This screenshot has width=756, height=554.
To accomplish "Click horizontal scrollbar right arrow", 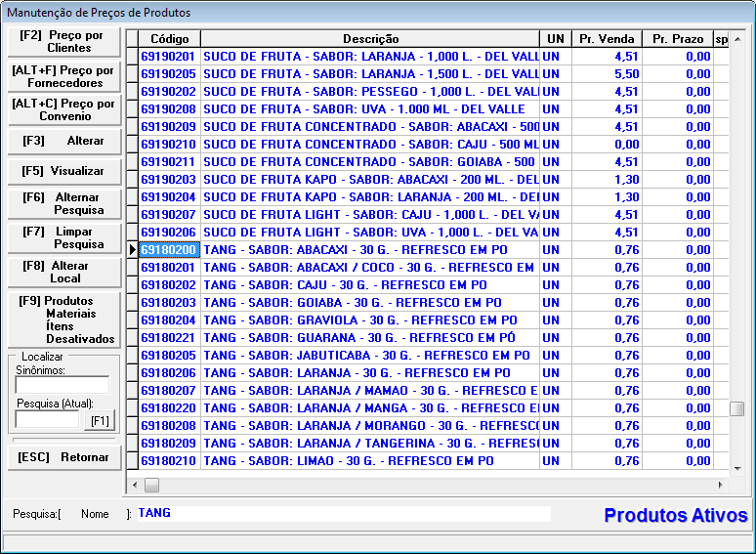I will [721, 485].
